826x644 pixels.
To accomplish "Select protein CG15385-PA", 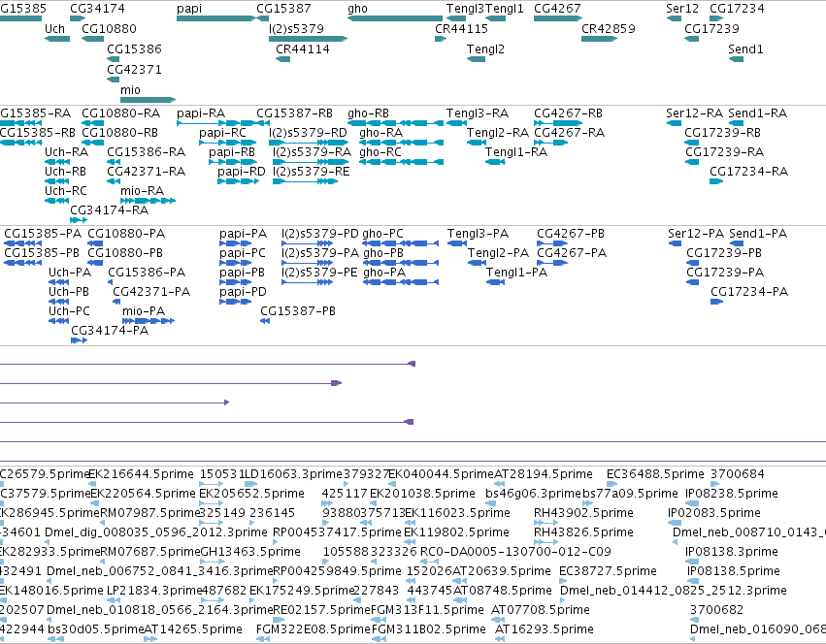I will click(43, 234).
